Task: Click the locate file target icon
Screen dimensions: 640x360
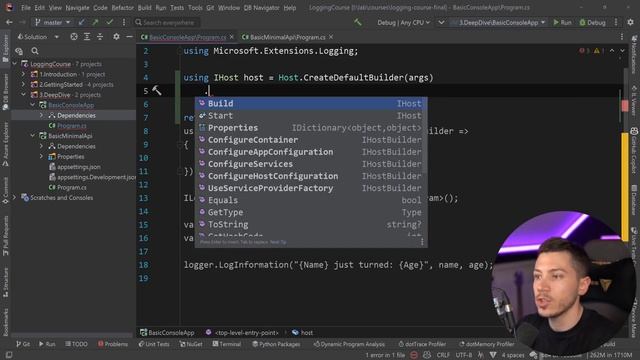Action: tap(73, 37)
